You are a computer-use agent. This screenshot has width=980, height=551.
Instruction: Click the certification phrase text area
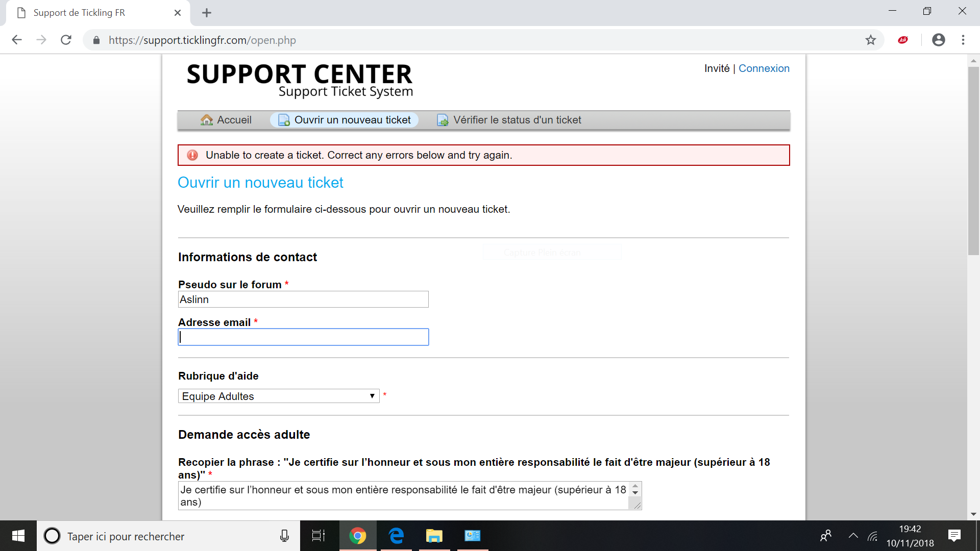point(404,496)
